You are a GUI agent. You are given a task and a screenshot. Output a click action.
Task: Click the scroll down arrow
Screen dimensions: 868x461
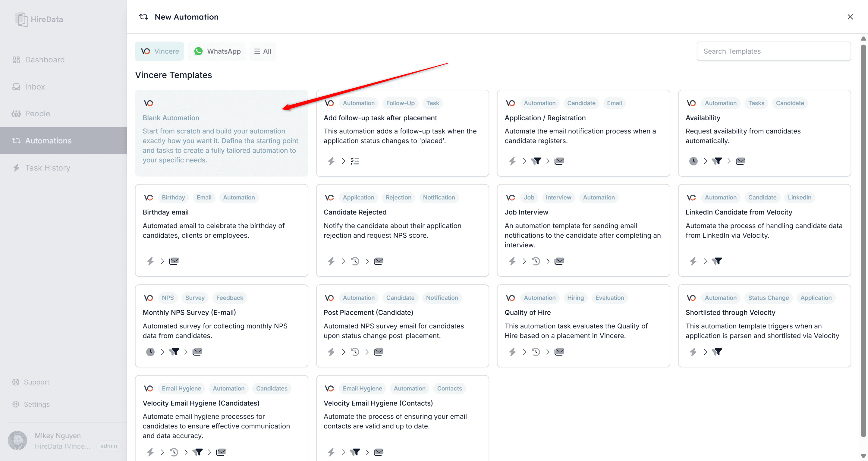(x=863, y=456)
